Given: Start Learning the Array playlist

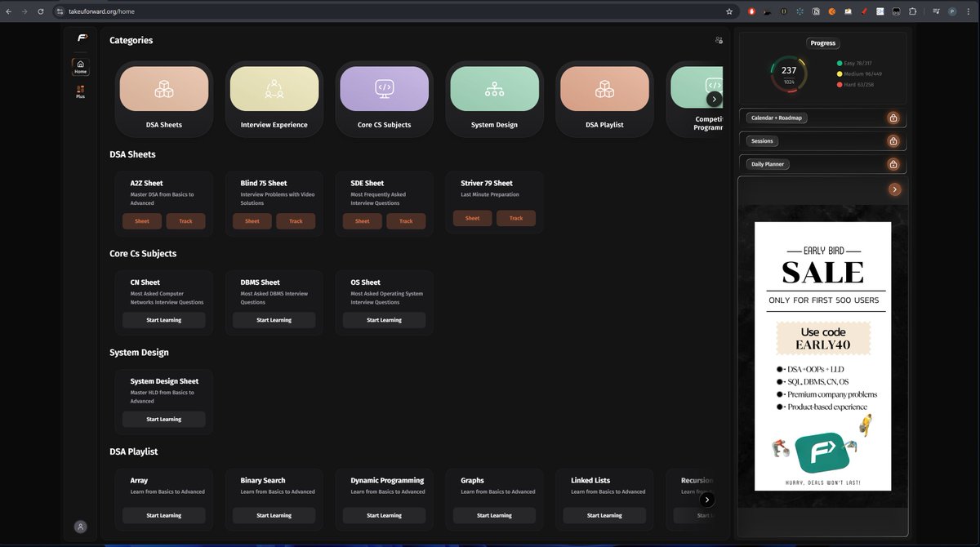Looking at the screenshot, I should click(164, 515).
